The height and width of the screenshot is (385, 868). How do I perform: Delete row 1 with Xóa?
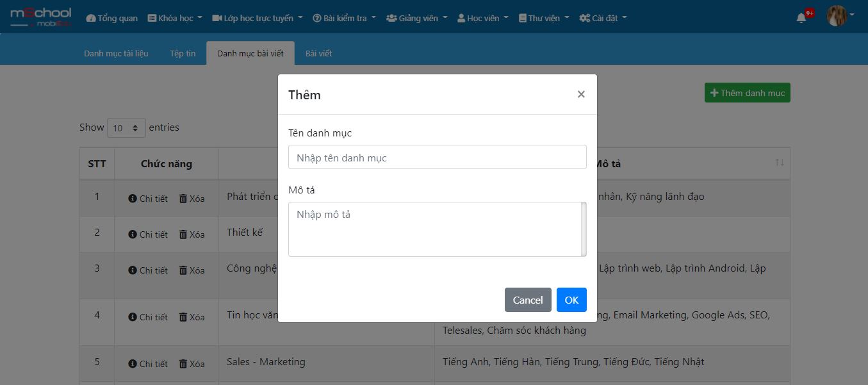click(x=192, y=199)
